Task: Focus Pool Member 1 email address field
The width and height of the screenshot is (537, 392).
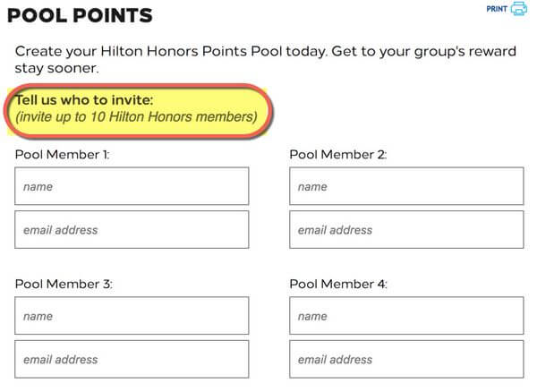Action: click(132, 229)
